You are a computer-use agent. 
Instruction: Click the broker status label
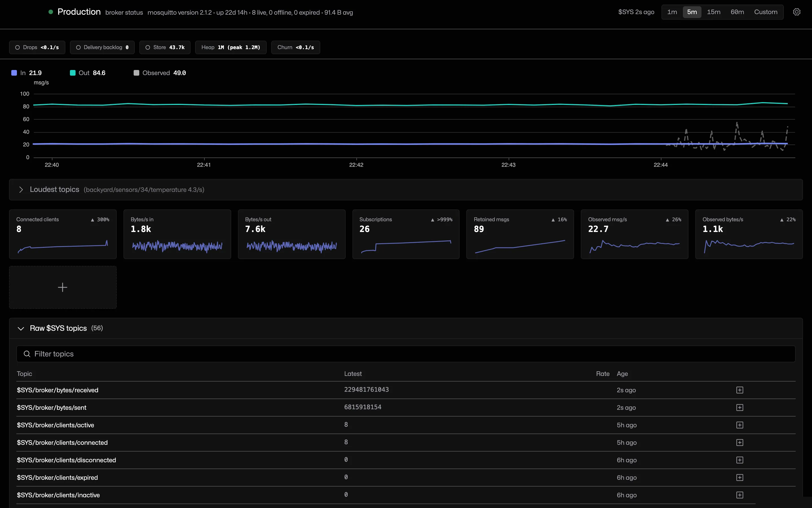pos(124,12)
